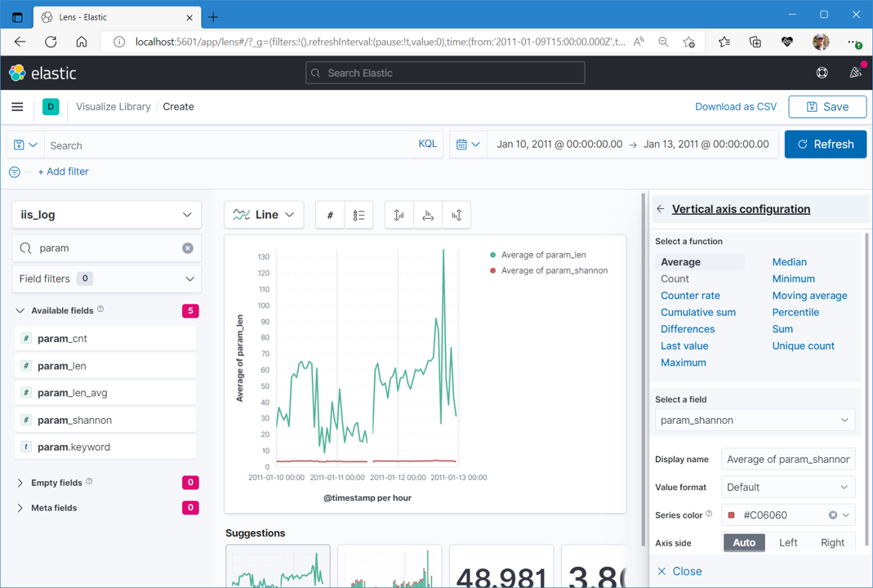Click Download as CSV link
This screenshot has height=588, width=873.
tap(736, 107)
